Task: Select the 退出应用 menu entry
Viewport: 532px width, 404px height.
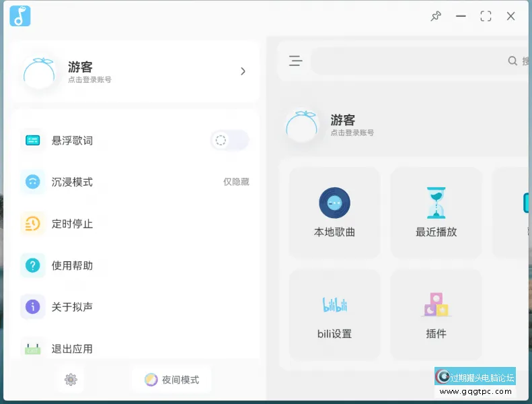Action: 135,347
